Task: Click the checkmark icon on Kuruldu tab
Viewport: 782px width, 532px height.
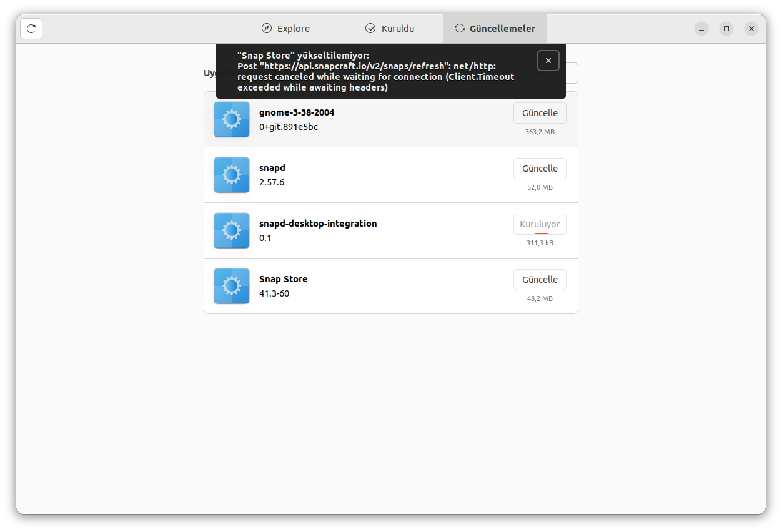Action: coord(370,28)
